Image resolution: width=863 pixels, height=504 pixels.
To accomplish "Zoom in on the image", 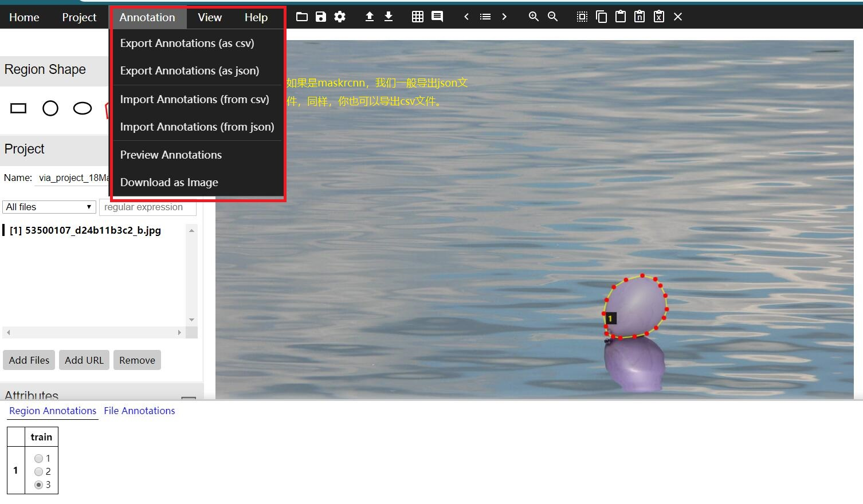I will pos(532,17).
